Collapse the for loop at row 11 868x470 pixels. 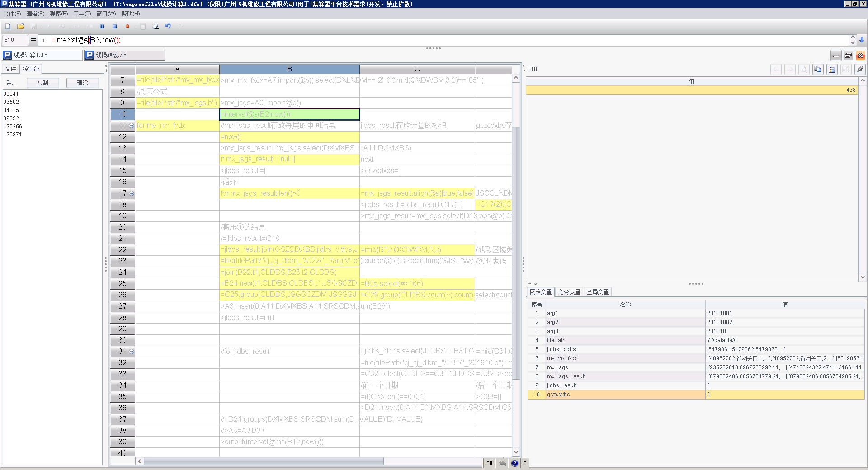click(x=132, y=126)
